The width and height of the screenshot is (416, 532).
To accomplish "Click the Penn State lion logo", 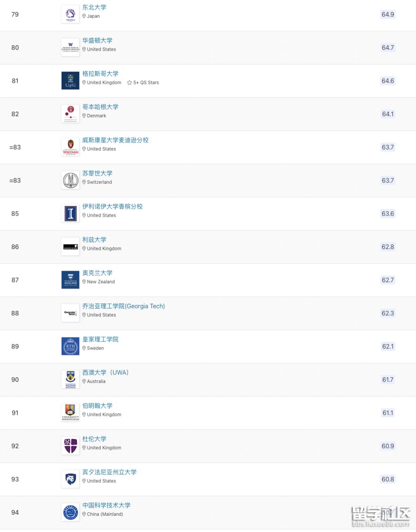I will coord(70,479).
